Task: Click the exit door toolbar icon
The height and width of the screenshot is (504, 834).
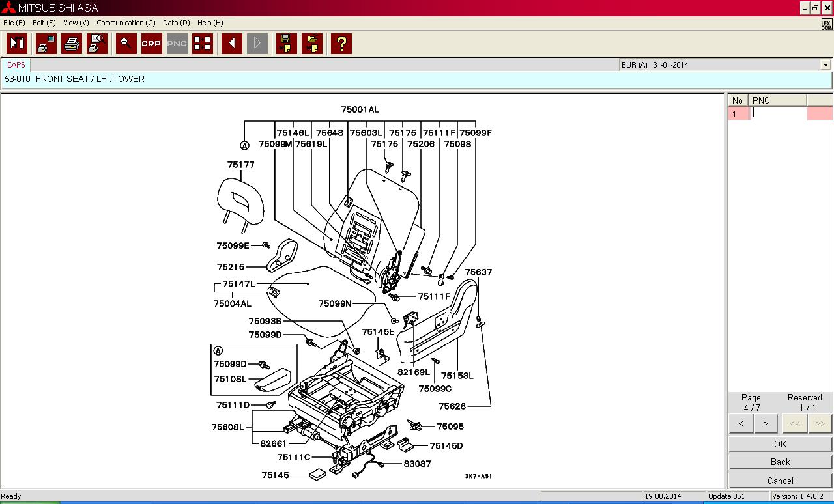Action: coord(17,44)
